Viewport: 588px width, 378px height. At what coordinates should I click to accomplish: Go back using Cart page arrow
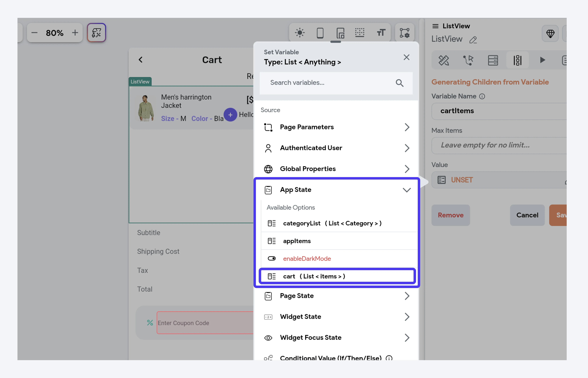tap(140, 60)
